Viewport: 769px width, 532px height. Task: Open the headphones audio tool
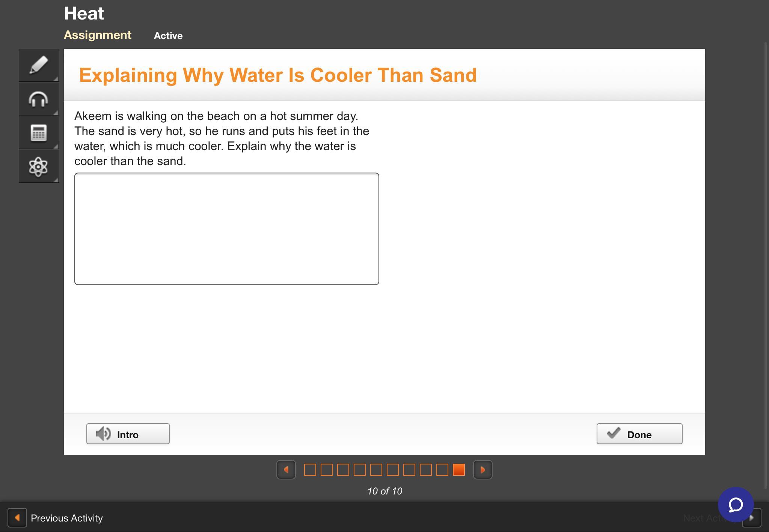[x=39, y=99]
